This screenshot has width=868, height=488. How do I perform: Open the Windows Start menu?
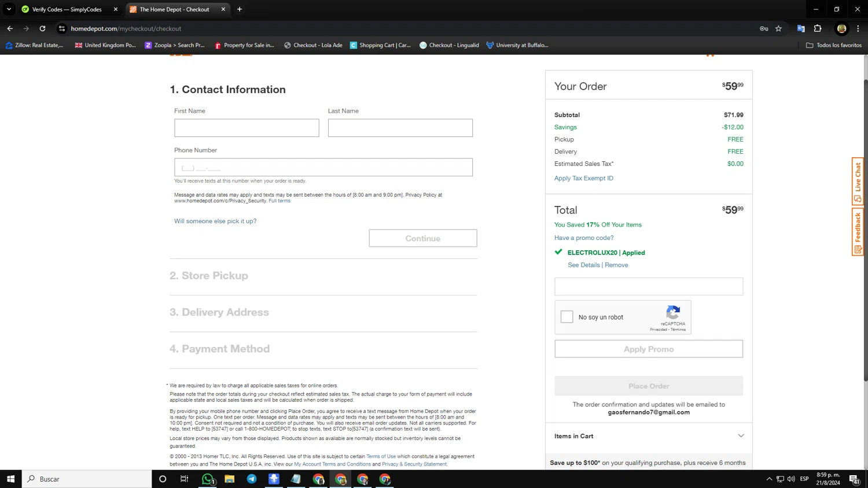point(10,479)
